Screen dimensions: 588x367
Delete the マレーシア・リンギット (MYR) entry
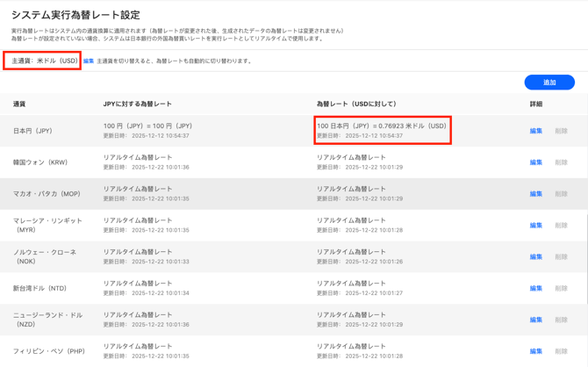(x=561, y=226)
